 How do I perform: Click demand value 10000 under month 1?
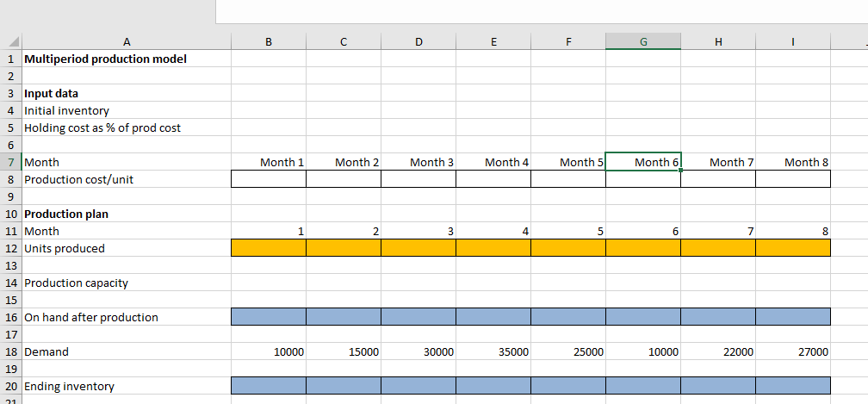[269, 351]
